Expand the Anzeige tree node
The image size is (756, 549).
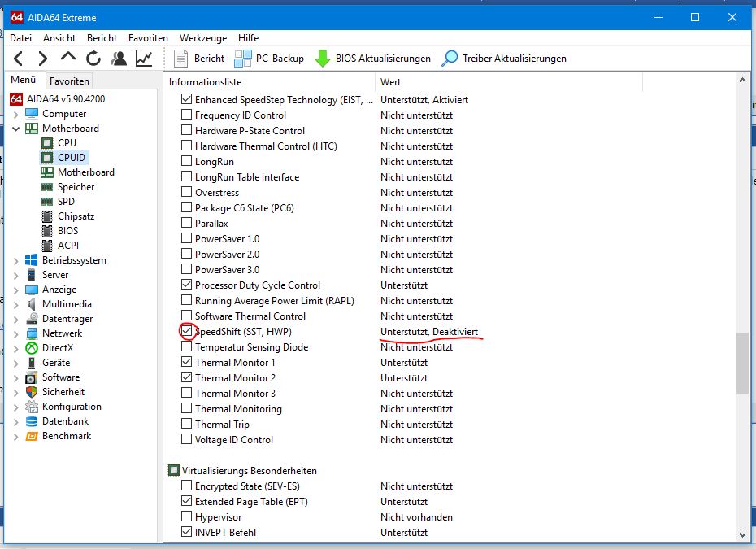[16, 290]
